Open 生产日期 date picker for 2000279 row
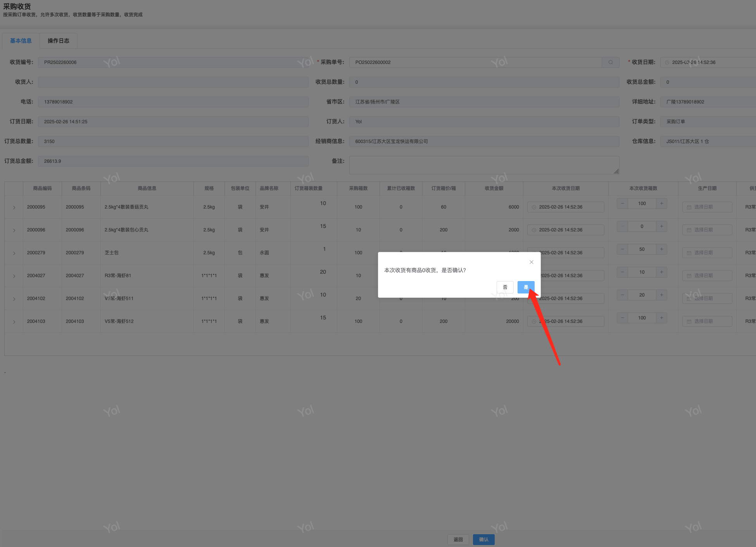Image resolution: width=756 pixels, height=547 pixels. 707,253
